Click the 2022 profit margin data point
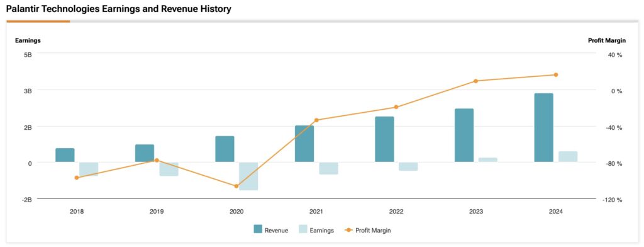Image resolution: width=644 pixels, height=247 pixels. pos(396,107)
